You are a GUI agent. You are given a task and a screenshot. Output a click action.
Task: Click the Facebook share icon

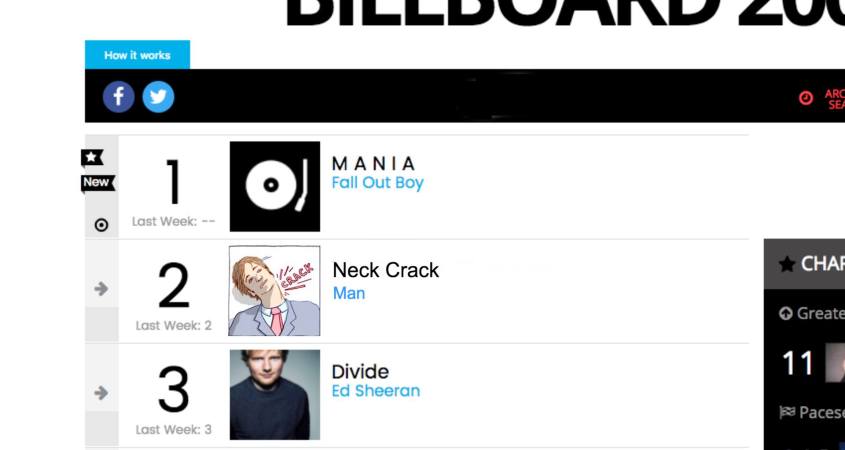118,96
